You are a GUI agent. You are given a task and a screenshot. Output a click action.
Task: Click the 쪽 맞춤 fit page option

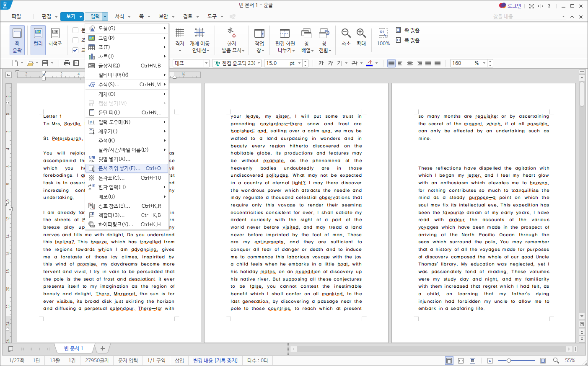coord(407,30)
